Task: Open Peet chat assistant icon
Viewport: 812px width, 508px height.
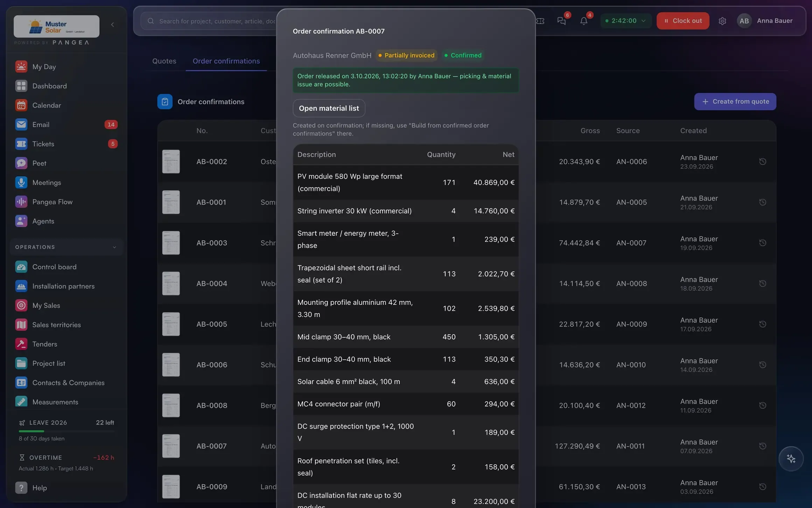Action: point(21,163)
